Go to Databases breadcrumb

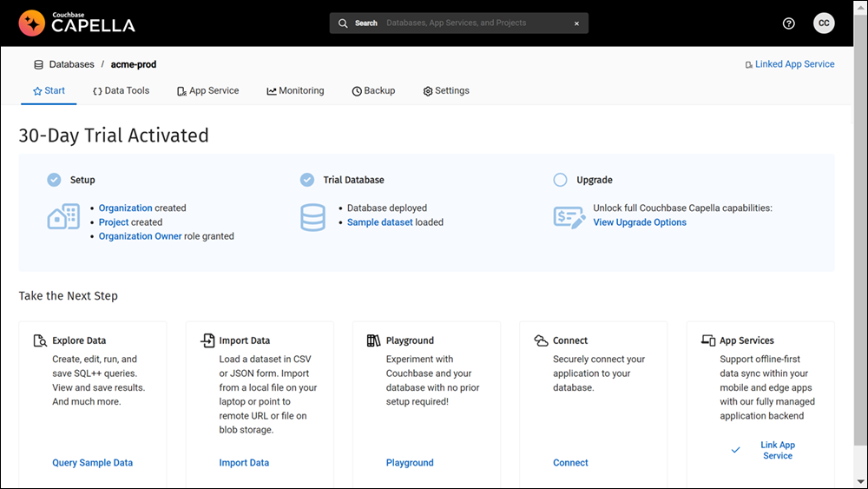pyautogui.click(x=71, y=64)
